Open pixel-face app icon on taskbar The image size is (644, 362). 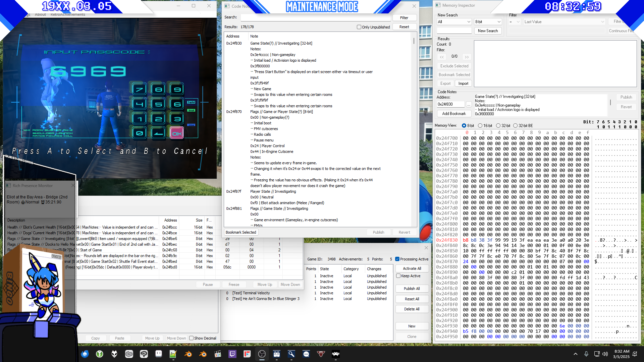pyautogui.click(x=159, y=354)
